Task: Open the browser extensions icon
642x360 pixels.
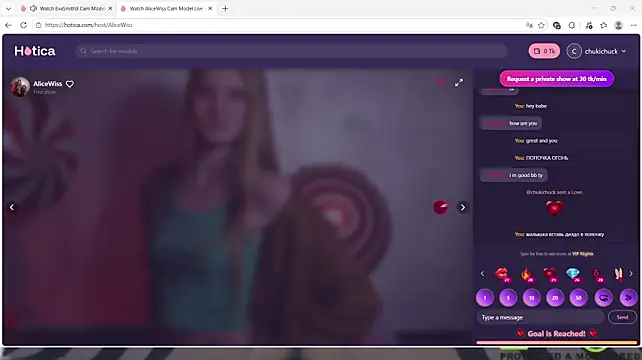Action: (x=572, y=25)
